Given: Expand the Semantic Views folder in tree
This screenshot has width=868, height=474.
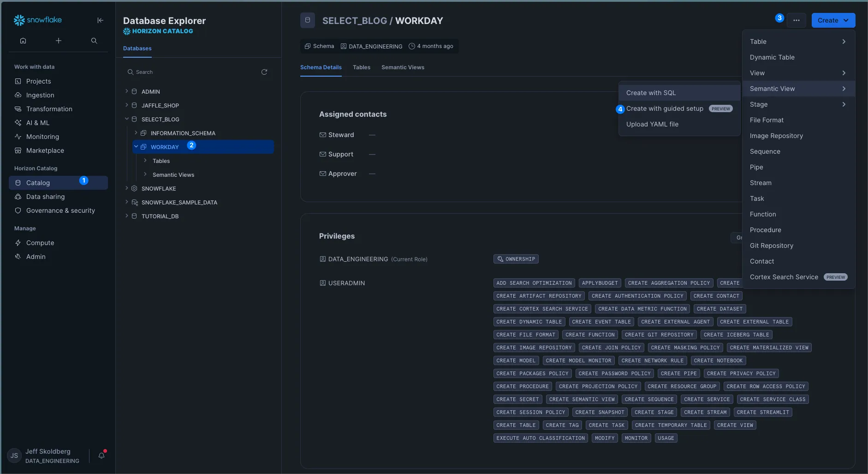Looking at the screenshot, I should [145, 174].
